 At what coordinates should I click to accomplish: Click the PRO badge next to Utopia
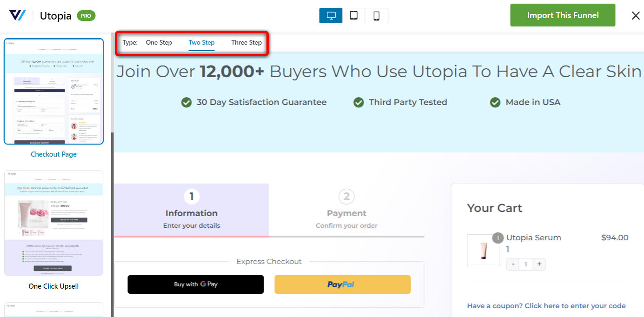coord(86,16)
